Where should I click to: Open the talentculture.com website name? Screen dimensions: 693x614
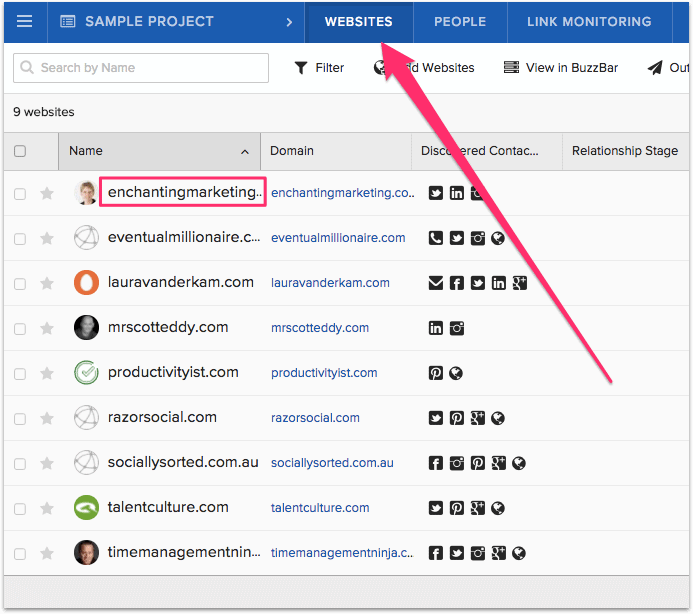click(168, 507)
